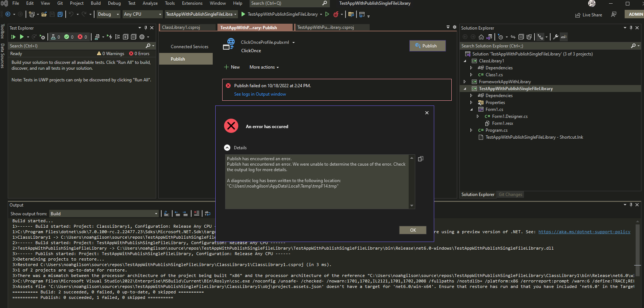
Task: Expand the FrameworkAppWithLibrary project node
Action: tap(465, 82)
